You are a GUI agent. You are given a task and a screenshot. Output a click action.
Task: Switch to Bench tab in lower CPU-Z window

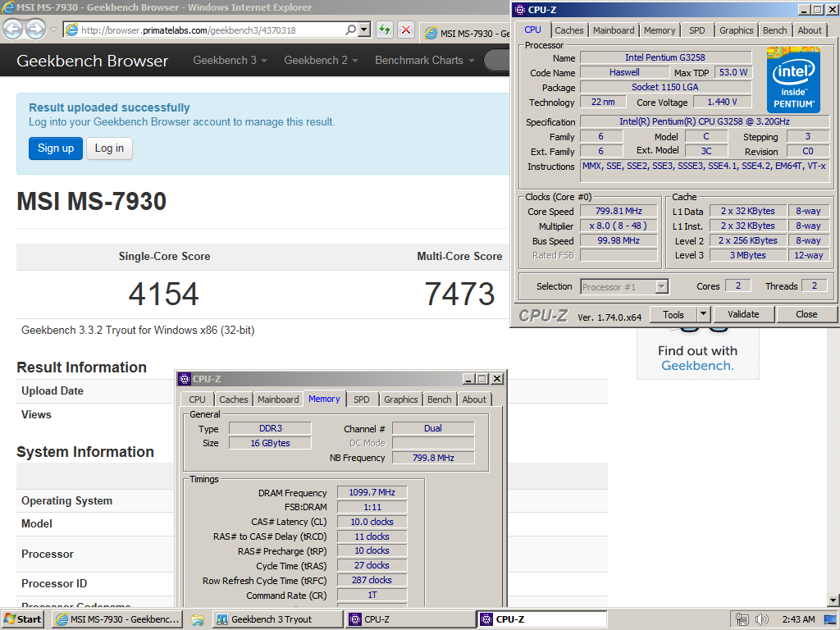pos(440,399)
